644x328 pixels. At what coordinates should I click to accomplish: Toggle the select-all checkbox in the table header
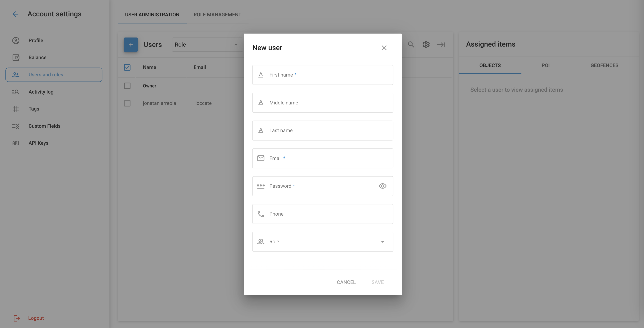127,67
